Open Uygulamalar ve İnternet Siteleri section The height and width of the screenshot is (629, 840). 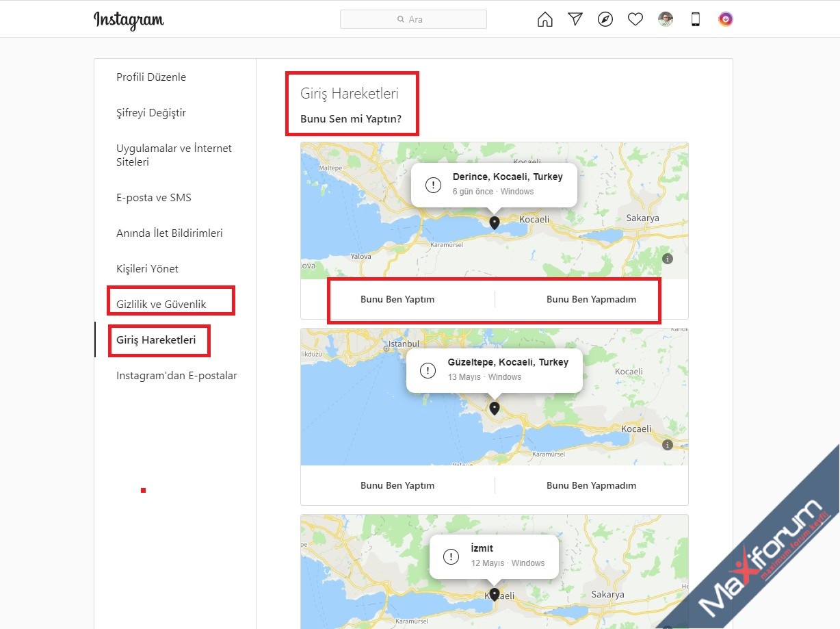[174, 155]
